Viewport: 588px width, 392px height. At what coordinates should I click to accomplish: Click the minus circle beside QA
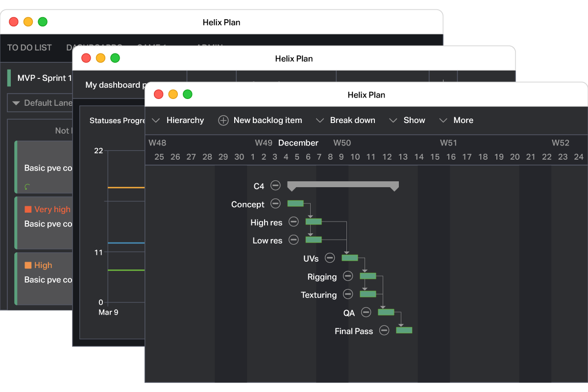tap(366, 313)
